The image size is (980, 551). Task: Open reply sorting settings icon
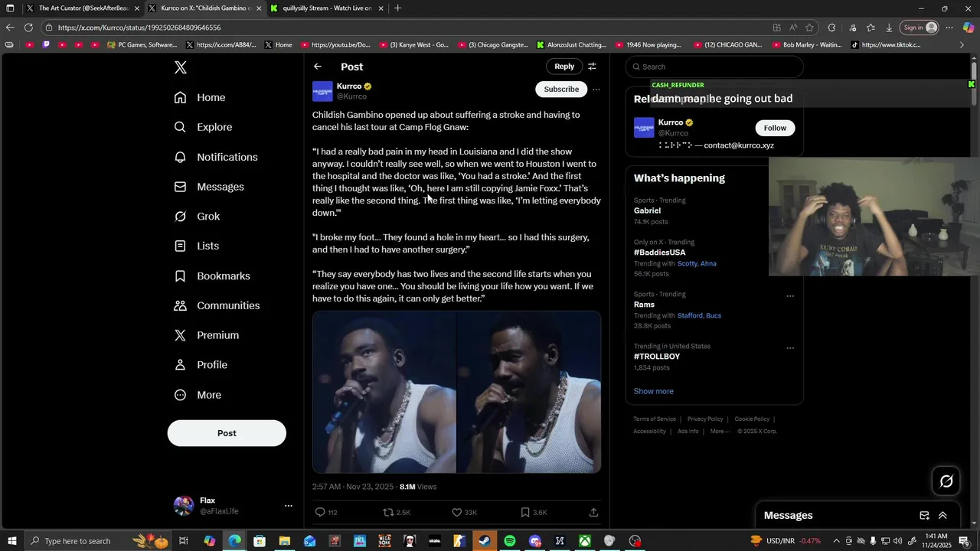coord(592,67)
